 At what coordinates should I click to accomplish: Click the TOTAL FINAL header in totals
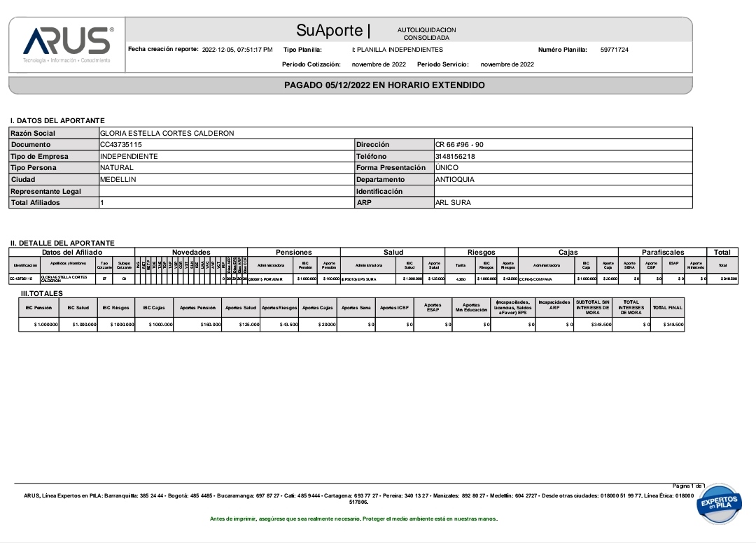(667, 307)
